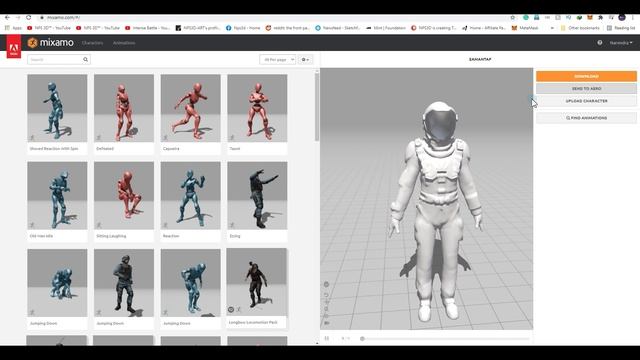Click the animation timeline slider handle

[x=362, y=338]
